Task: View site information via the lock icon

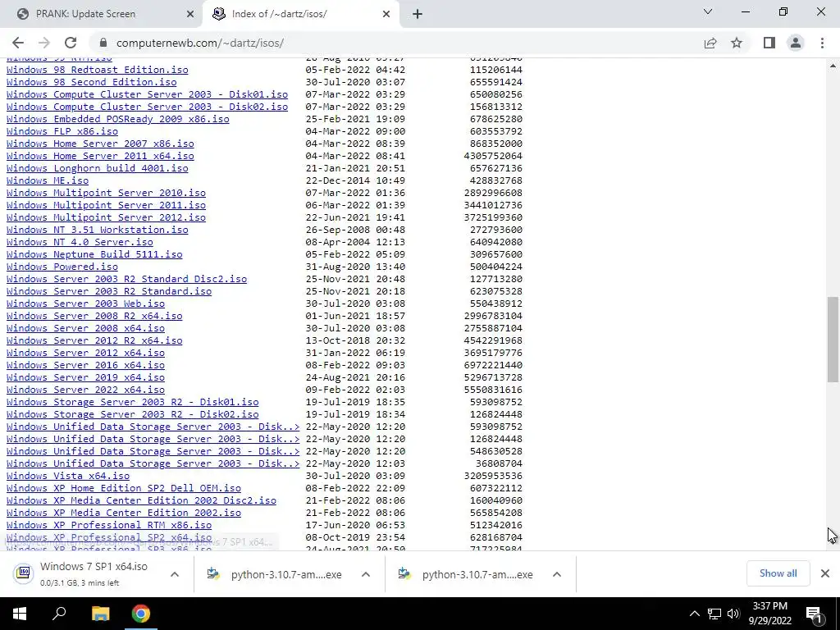Action: point(103,43)
